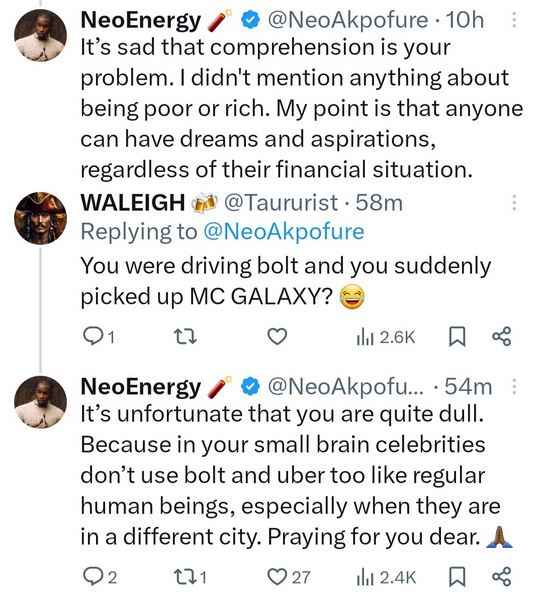The image size is (535, 598).
Task: Retweet WALEIGH's MC GALAXY tweet
Action: click(x=185, y=337)
